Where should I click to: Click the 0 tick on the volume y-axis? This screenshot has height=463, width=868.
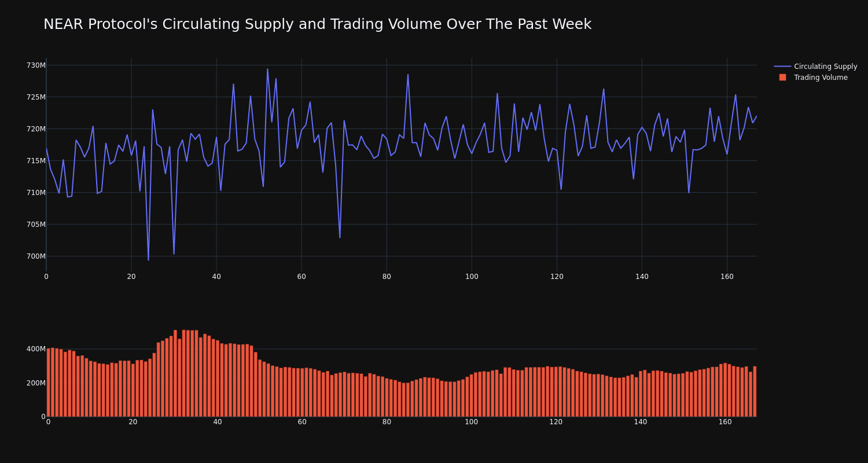pos(43,417)
